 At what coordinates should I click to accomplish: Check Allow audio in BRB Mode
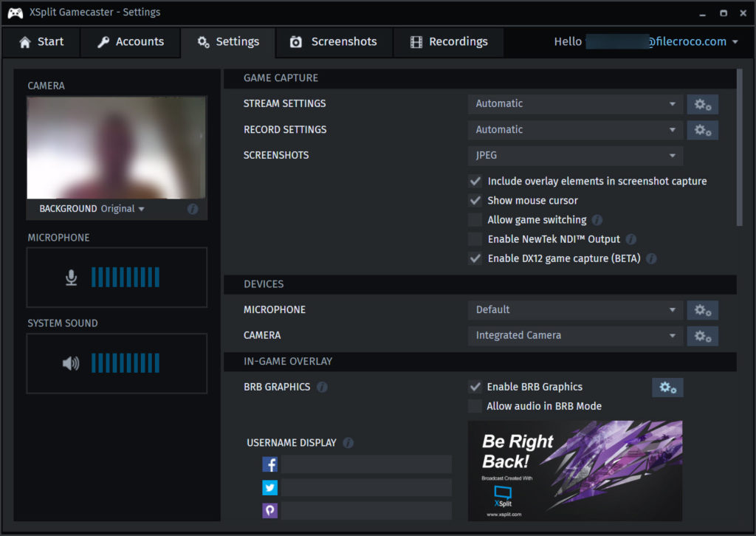(x=475, y=406)
